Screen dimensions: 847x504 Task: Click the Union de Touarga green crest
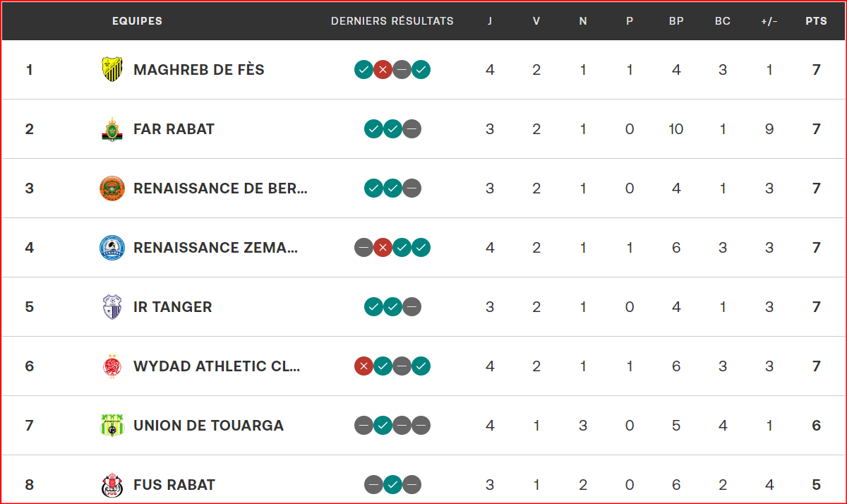click(x=112, y=426)
